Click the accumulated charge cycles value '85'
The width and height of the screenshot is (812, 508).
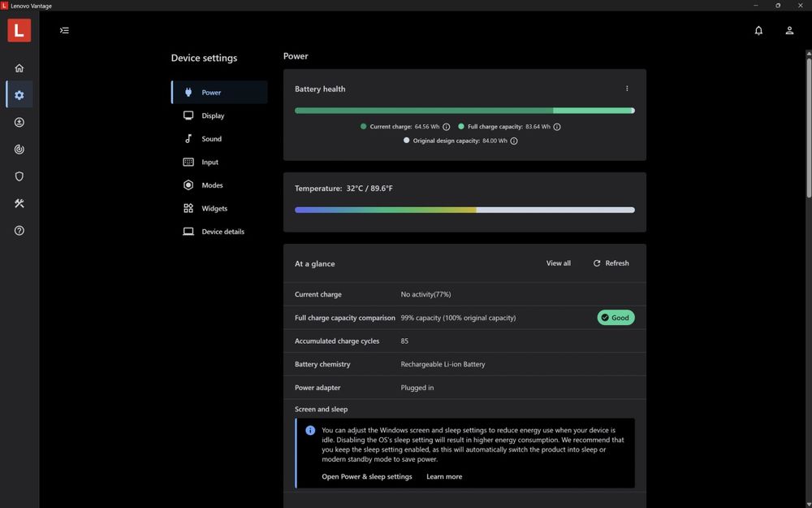(x=404, y=341)
